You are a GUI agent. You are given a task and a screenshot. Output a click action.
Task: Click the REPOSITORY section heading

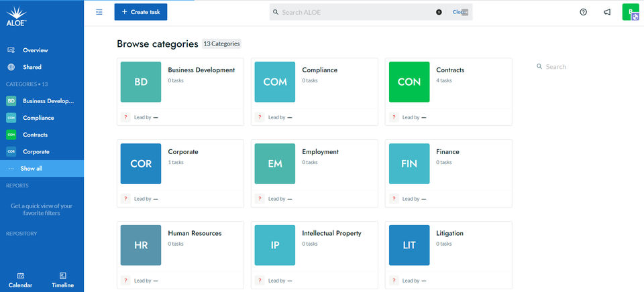pyautogui.click(x=21, y=234)
